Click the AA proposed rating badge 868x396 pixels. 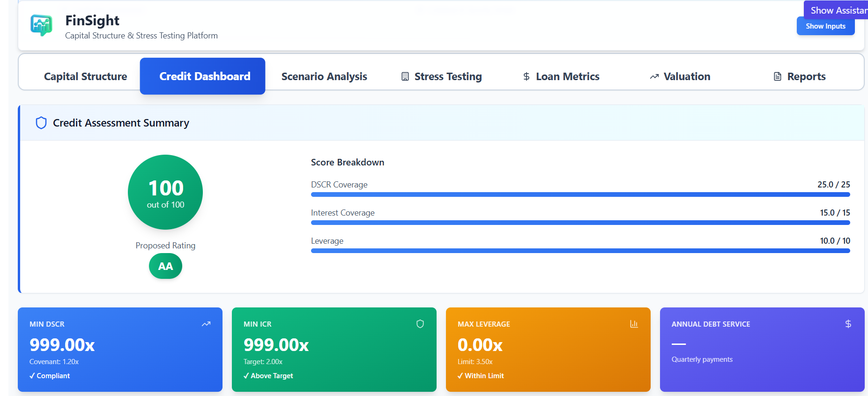tap(165, 266)
